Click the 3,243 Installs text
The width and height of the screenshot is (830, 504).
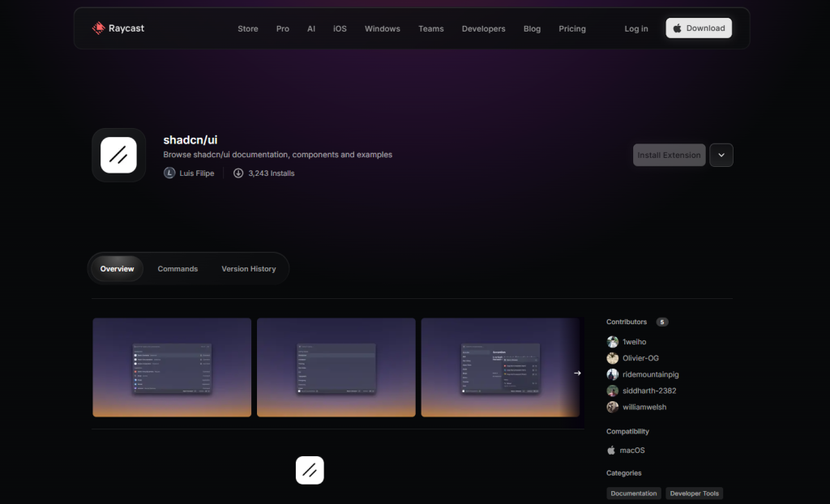[x=272, y=173]
